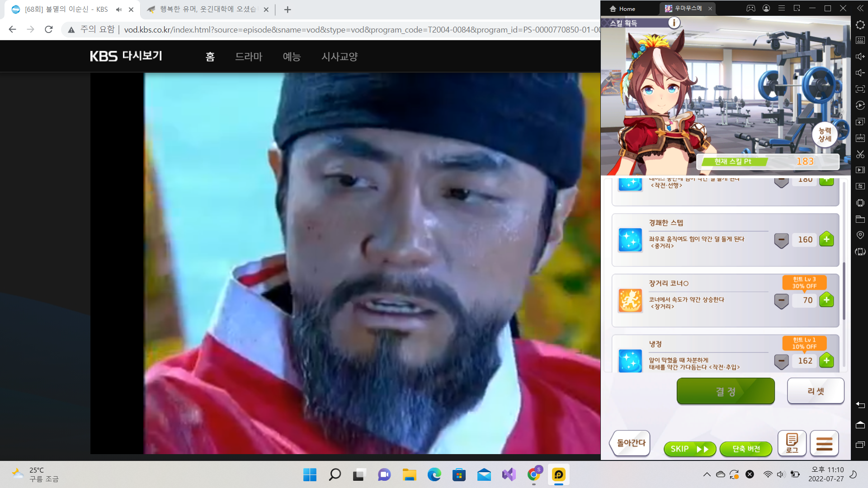This screenshot has height=488, width=868.
Task: Click the 능력 상세 ability details badge
Action: [x=825, y=135]
